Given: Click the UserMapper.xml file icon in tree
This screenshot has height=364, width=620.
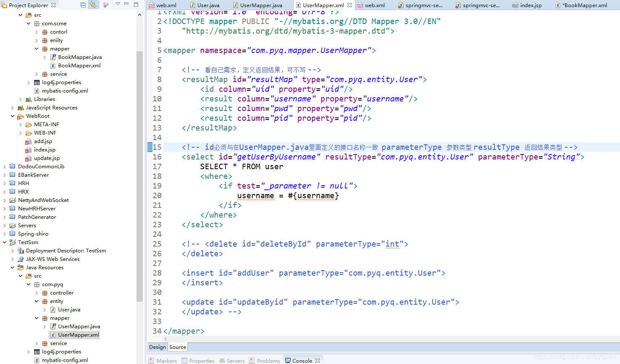Looking at the screenshot, I should [53, 335].
